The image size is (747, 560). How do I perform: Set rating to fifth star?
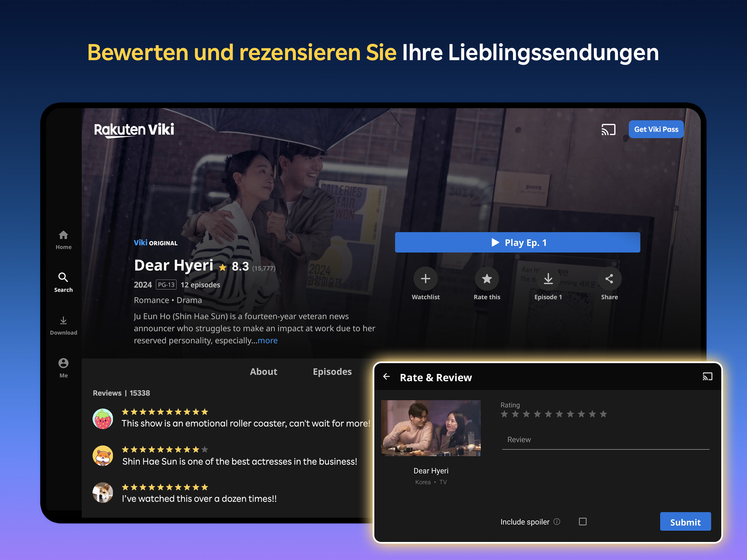[548, 414]
